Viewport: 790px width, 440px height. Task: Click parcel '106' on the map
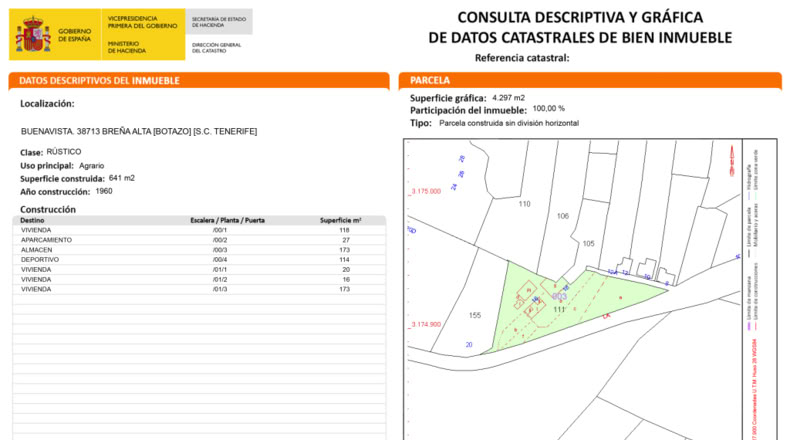(x=563, y=216)
